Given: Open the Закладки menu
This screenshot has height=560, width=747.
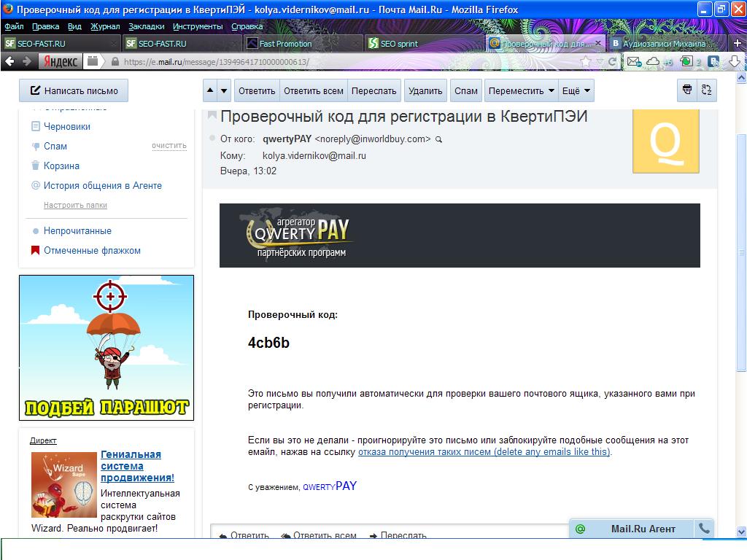Looking at the screenshot, I should (146, 26).
